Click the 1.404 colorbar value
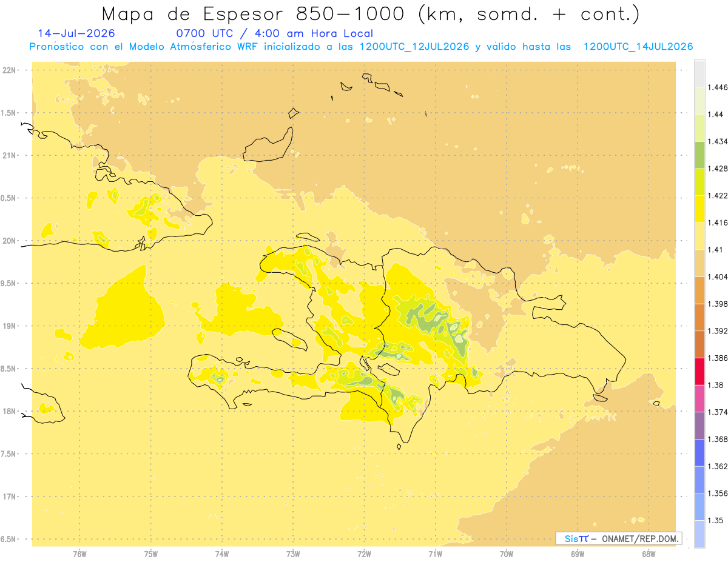 click(x=718, y=276)
